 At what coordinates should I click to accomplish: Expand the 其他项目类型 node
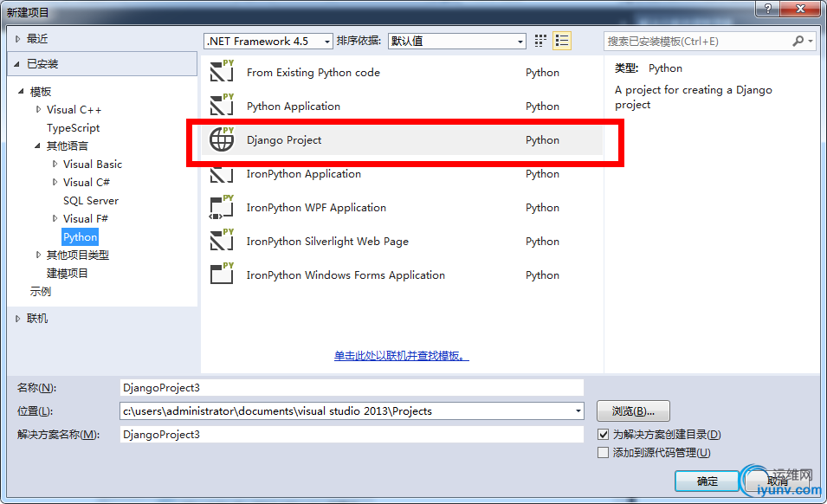(x=38, y=255)
